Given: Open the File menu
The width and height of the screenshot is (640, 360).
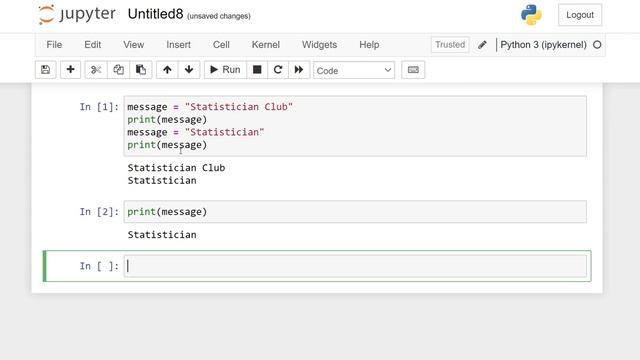Looking at the screenshot, I should click(x=54, y=44).
